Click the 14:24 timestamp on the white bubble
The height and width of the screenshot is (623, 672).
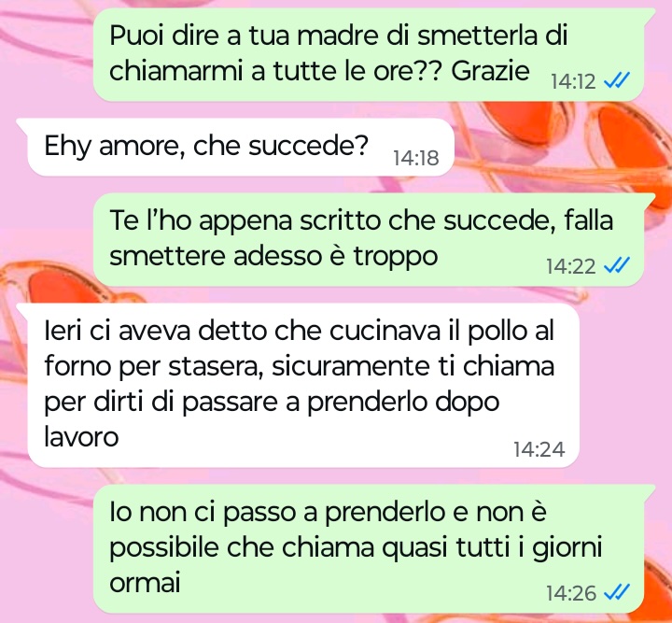[x=539, y=449]
